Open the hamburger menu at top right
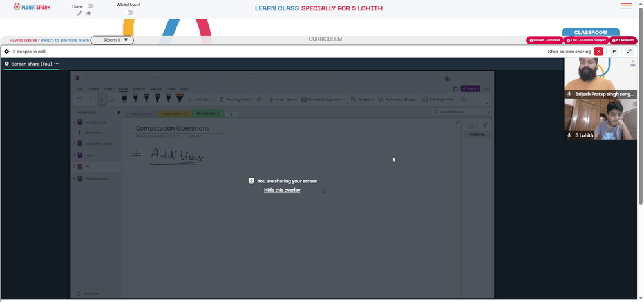The image size is (644, 302). [x=627, y=6]
